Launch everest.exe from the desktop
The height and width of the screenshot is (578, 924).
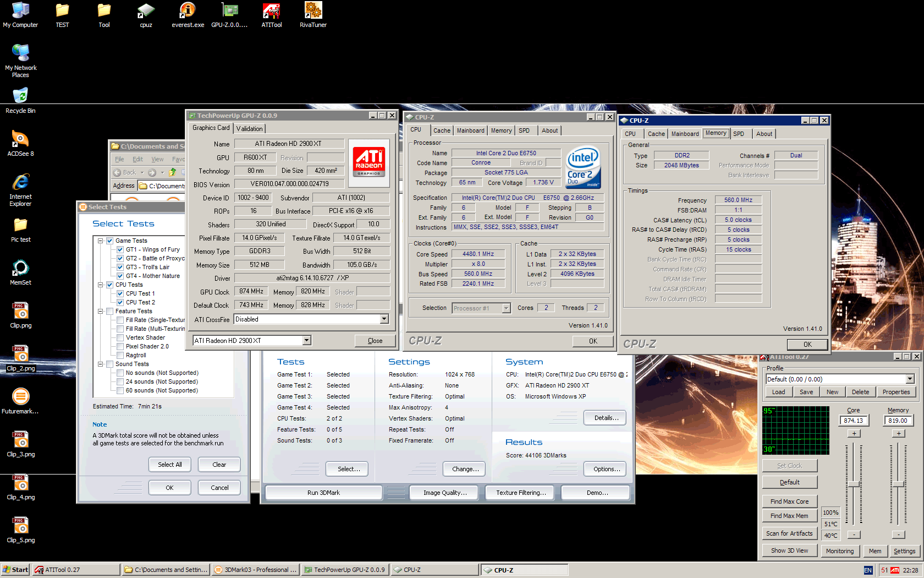tap(188, 15)
